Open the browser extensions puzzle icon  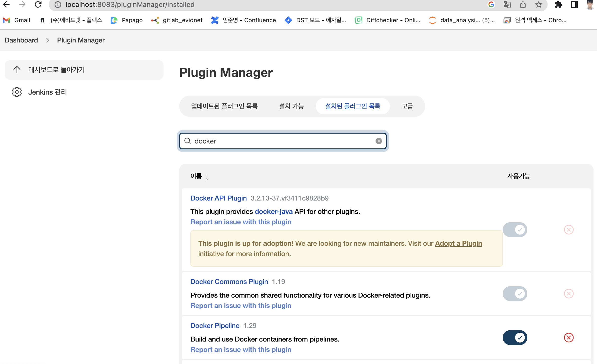[558, 4]
